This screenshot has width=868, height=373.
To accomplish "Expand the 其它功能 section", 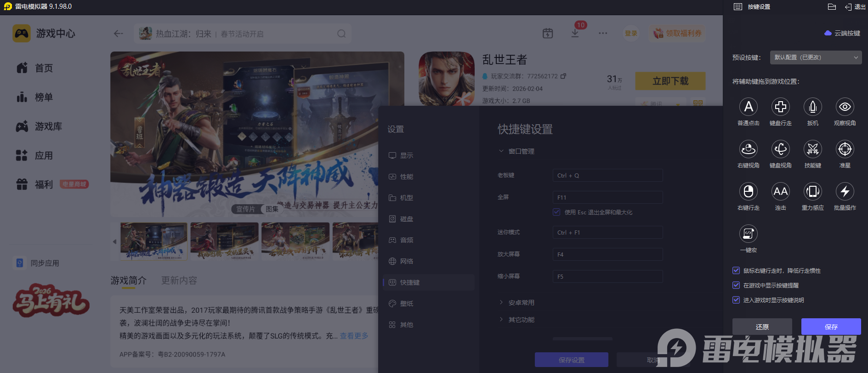I will point(516,320).
